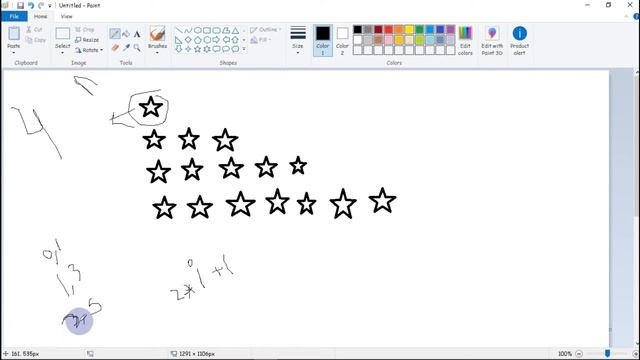This screenshot has height=360, width=640.
Task: Open the Brushes dropdown arrow
Action: pos(157,53)
